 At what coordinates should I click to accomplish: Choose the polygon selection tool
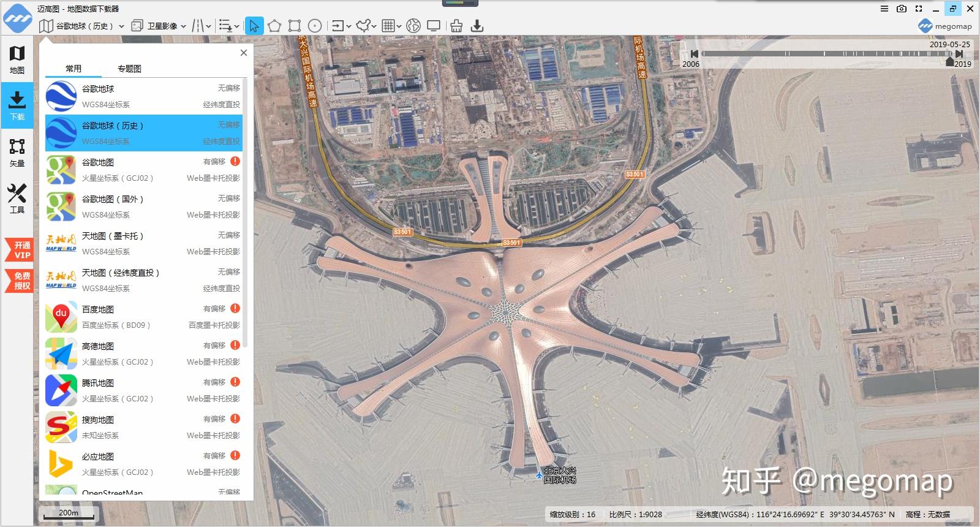click(274, 26)
